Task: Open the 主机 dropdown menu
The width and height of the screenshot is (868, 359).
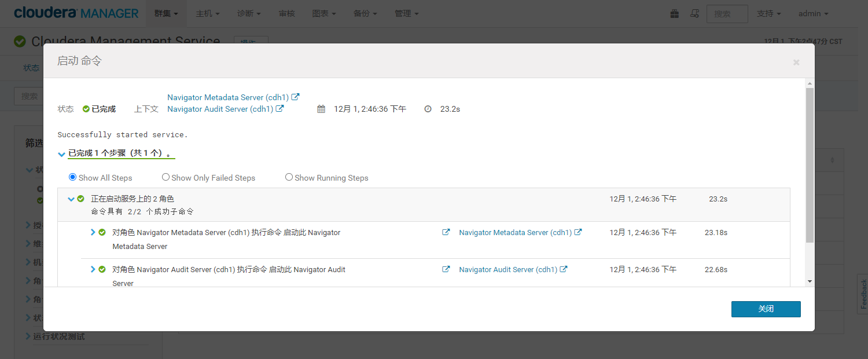Action: [208, 13]
